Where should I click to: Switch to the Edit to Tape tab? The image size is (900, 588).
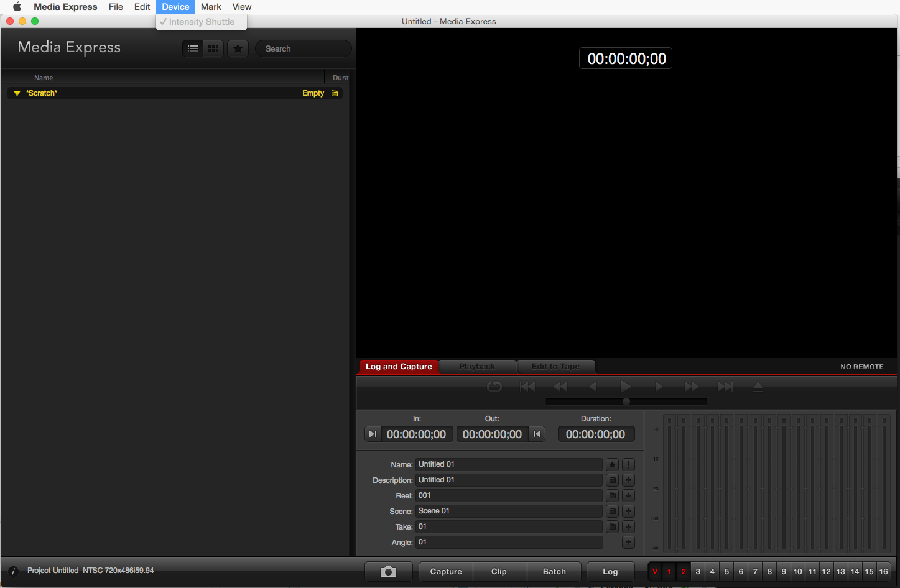pyautogui.click(x=555, y=367)
